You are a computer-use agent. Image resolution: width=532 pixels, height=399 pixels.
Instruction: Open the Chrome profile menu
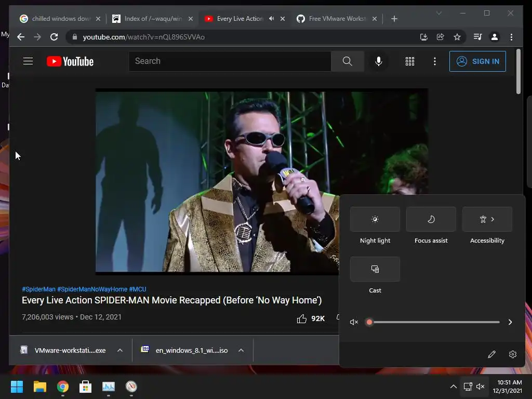[x=495, y=37]
